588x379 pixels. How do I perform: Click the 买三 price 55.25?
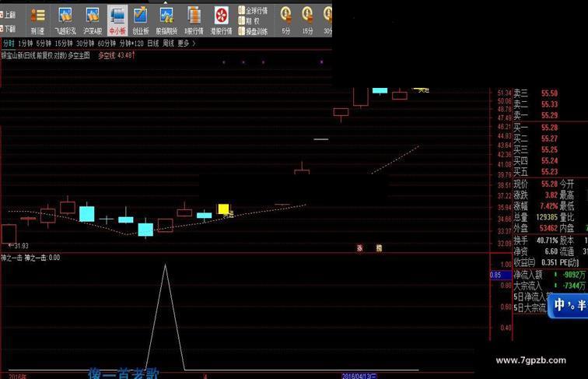[549, 149]
